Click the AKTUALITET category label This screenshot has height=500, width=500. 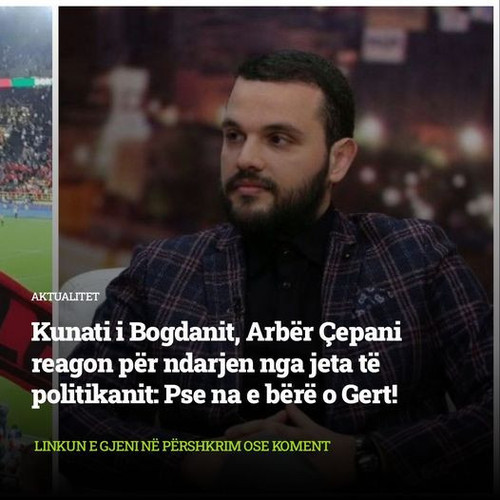[65, 297]
